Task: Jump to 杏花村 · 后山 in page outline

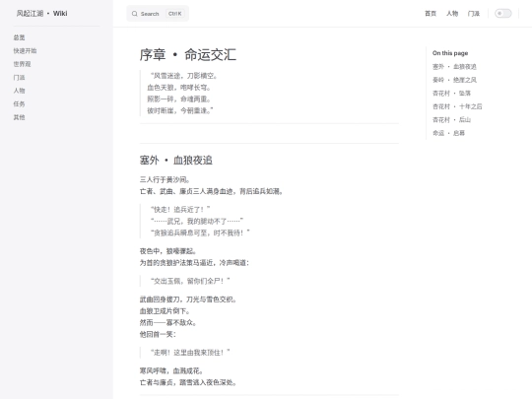Action: click(451, 120)
